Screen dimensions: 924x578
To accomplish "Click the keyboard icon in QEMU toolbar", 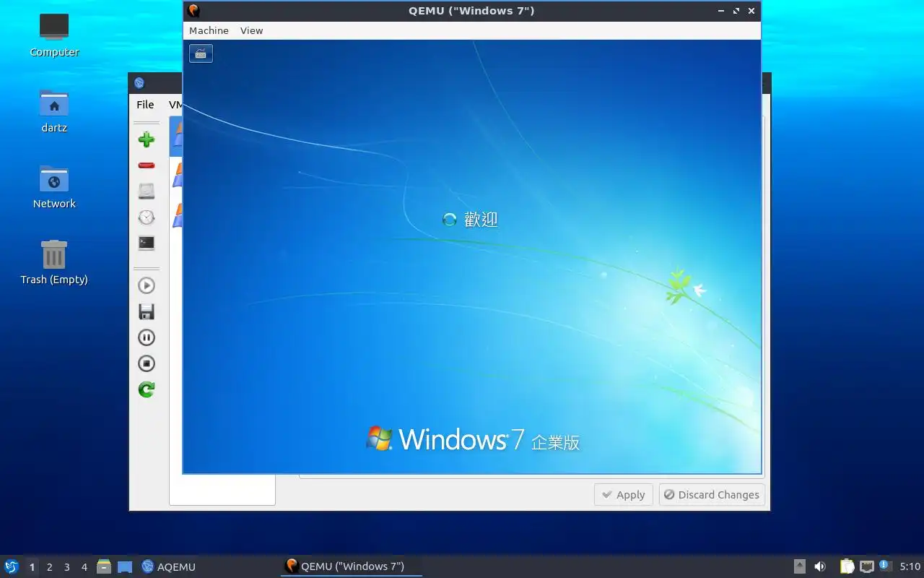I will [201, 53].
